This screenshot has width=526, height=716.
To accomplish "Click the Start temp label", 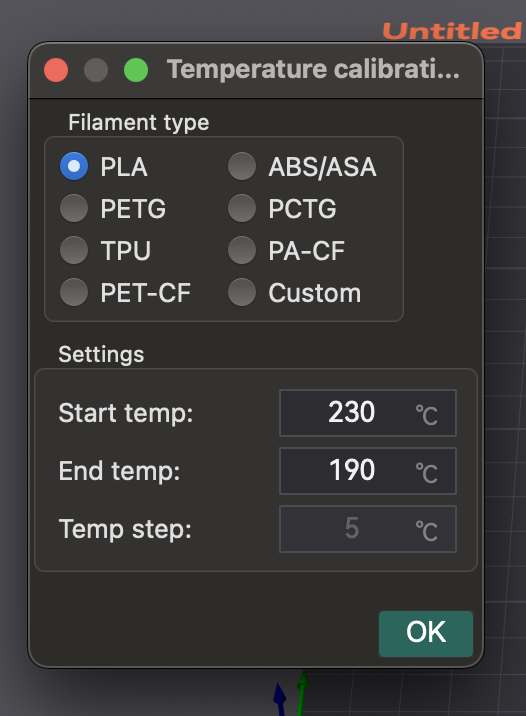I will click(x=126, y=413).
